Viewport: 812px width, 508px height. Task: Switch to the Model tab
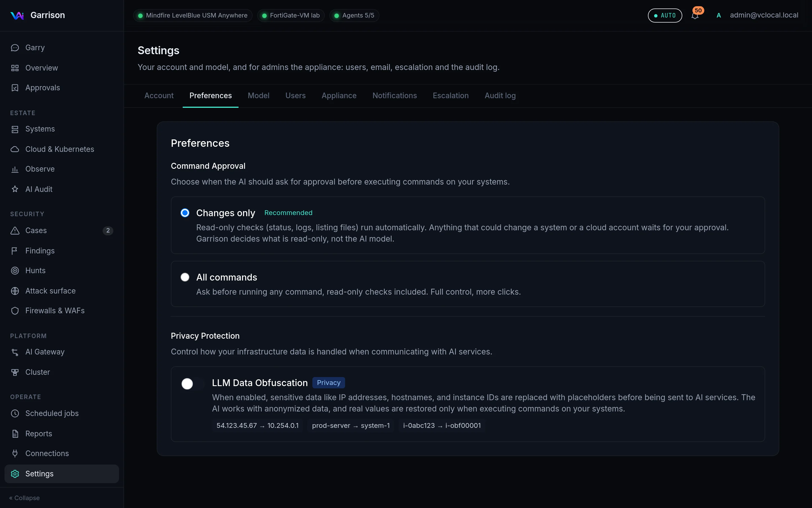pyautogui.click(x=258, y=96)
